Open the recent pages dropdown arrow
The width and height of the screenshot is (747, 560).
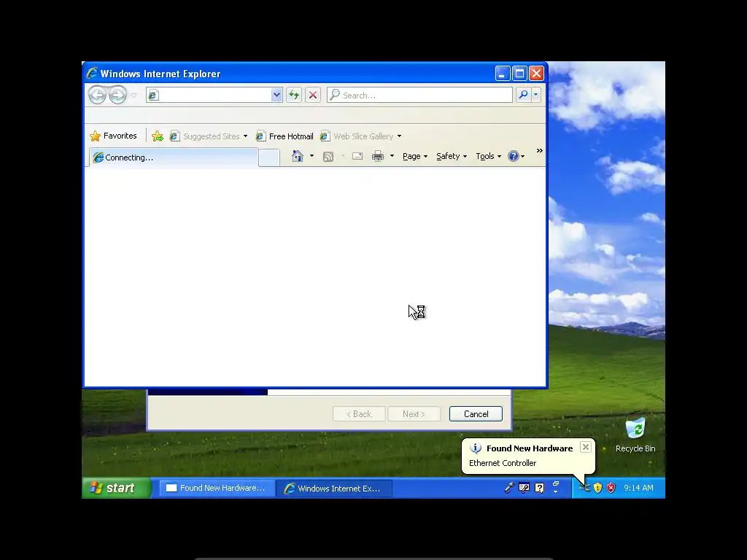pyautogui.click(x=134, y=96)
